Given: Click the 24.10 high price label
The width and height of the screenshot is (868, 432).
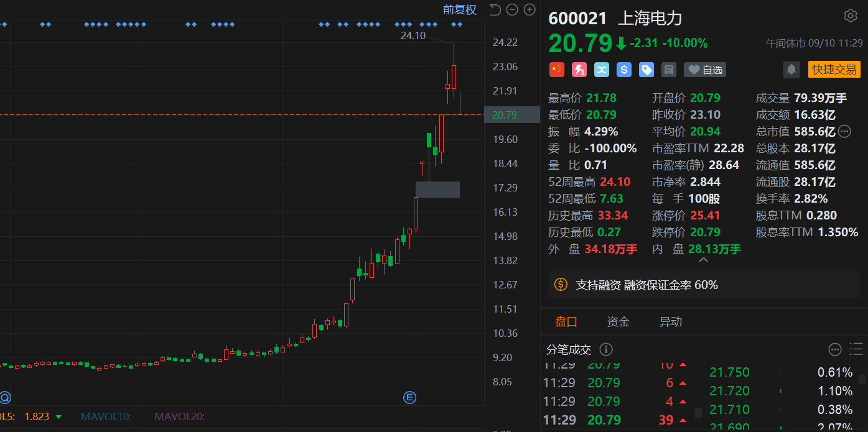Looking at the screenshot, I should tap(413, 36).
